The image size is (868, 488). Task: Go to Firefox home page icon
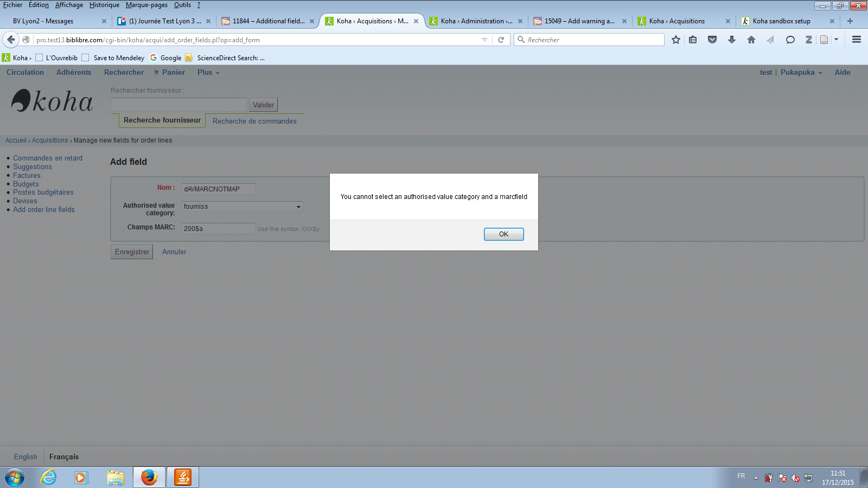pyautogui.click(x=751, y=40)
